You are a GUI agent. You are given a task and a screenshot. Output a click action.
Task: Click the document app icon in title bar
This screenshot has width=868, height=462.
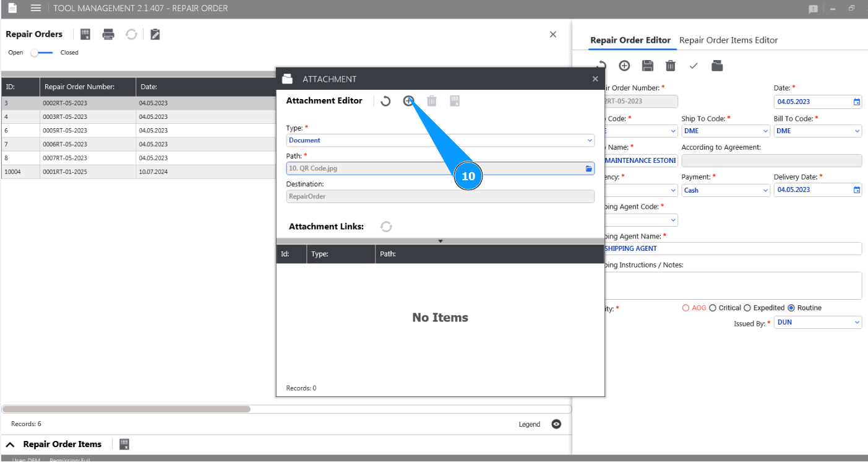coord(12,8)
